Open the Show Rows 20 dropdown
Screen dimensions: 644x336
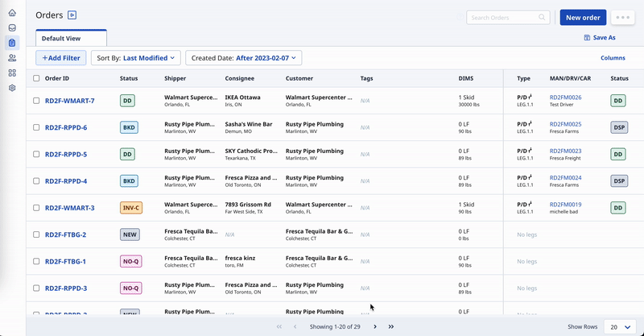coord(618,326)
